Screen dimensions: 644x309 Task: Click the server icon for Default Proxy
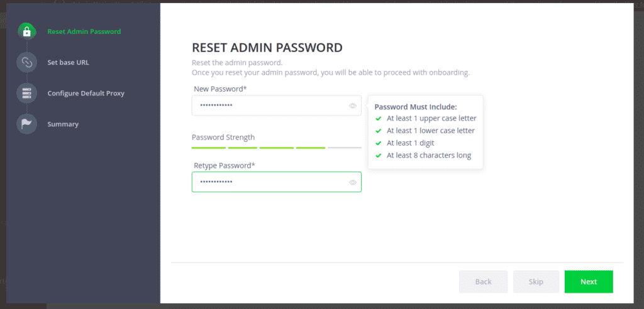26,93
